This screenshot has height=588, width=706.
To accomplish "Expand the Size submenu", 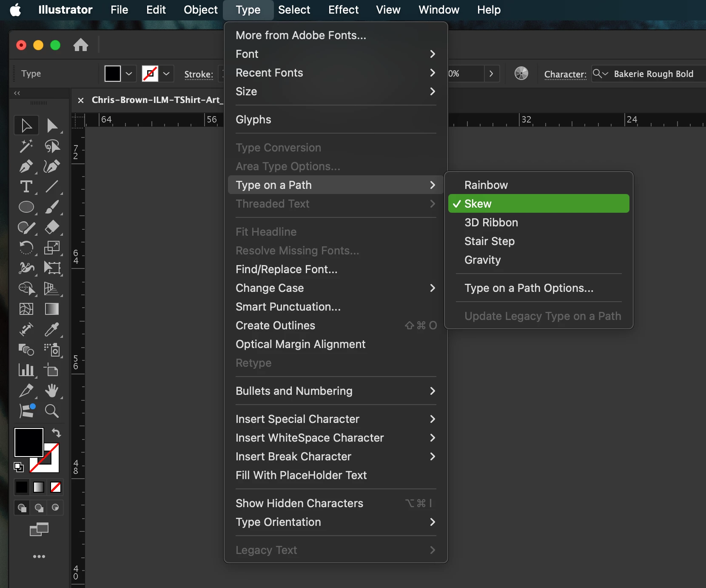I will click(336, 91).
